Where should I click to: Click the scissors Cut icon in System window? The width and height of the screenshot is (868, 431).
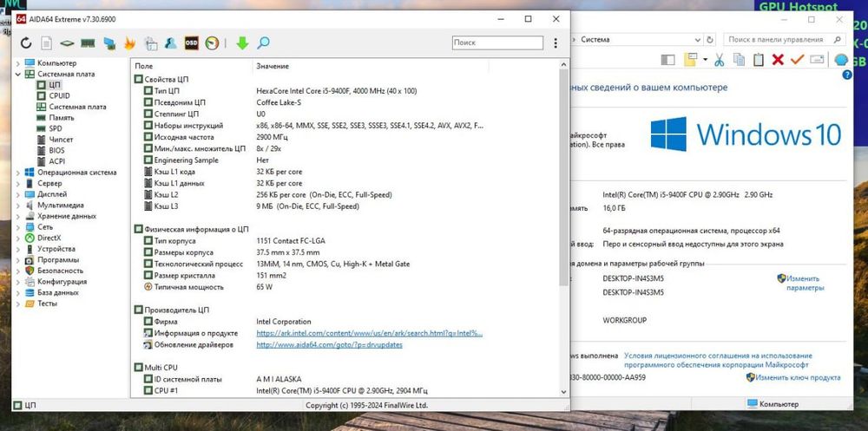[719, 59]
